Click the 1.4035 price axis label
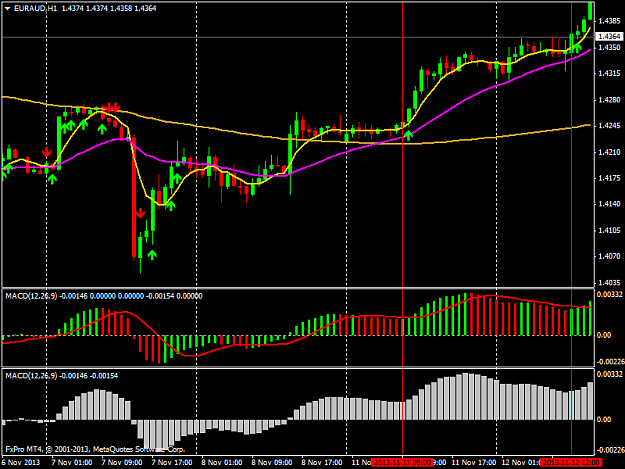Screen dimensions: 625x469 point(609,283)
